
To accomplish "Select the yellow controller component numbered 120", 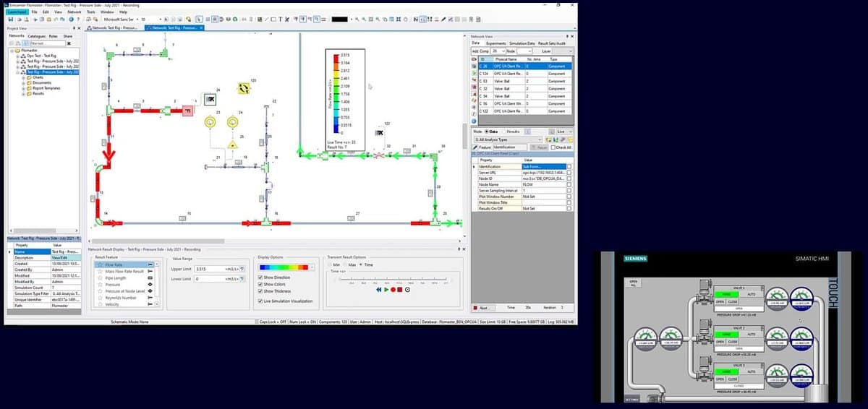I will 244,88.
